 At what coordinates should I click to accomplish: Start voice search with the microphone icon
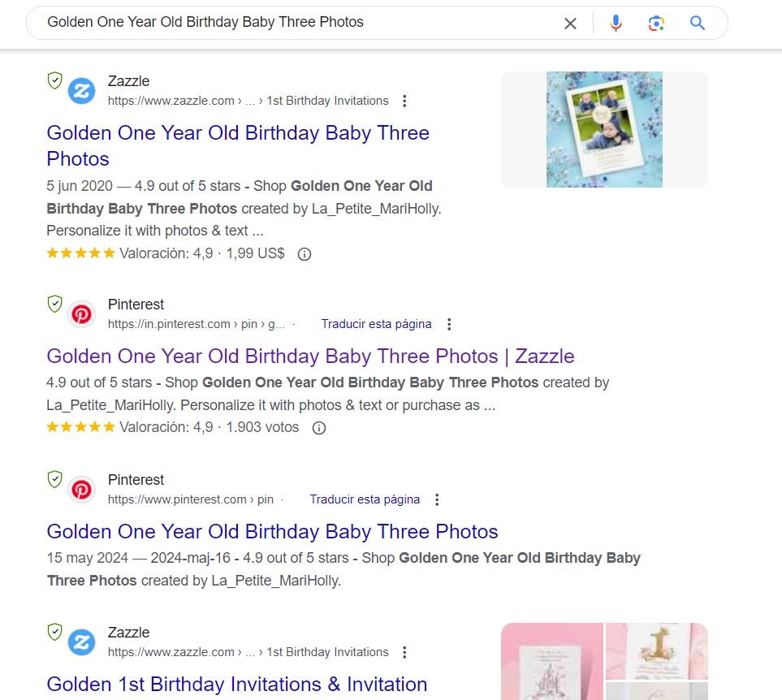[x=616, y=23]
